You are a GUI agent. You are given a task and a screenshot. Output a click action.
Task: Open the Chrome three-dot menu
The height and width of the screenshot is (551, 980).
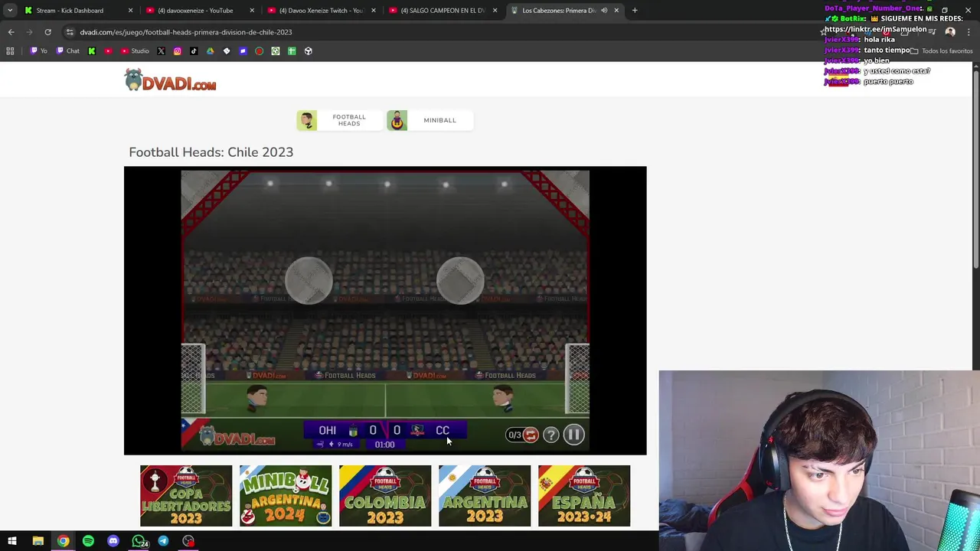point(969,32)
